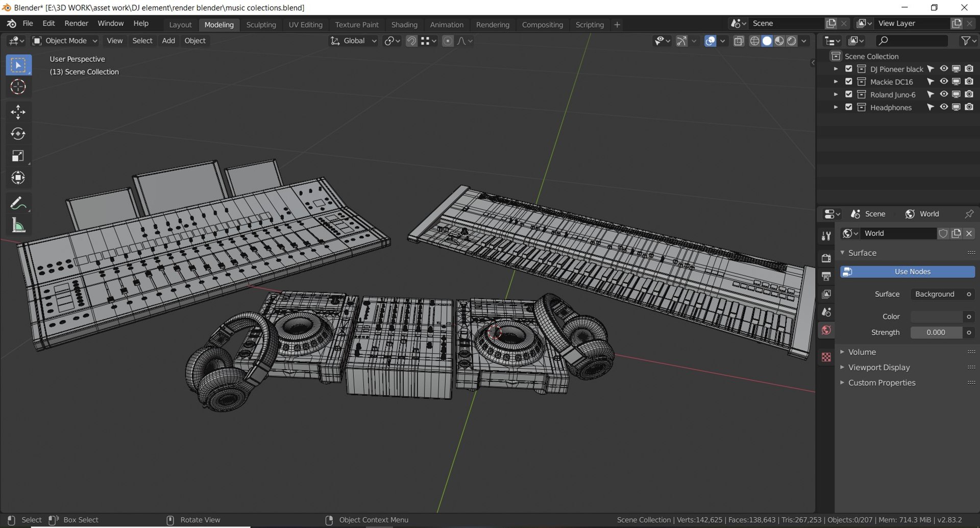Toggle X-ray mode in viewport header

click(739, 41)
